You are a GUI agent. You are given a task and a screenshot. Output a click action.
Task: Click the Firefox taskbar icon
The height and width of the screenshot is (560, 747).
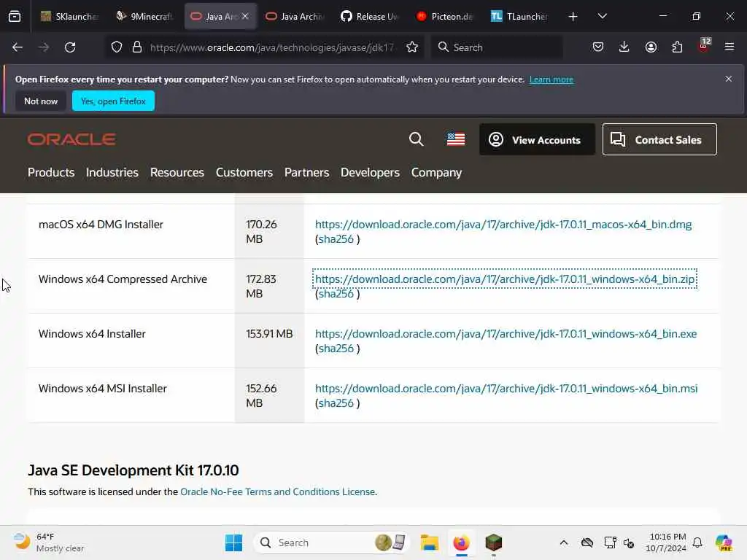pyautogui.click(x=461, y=542)
